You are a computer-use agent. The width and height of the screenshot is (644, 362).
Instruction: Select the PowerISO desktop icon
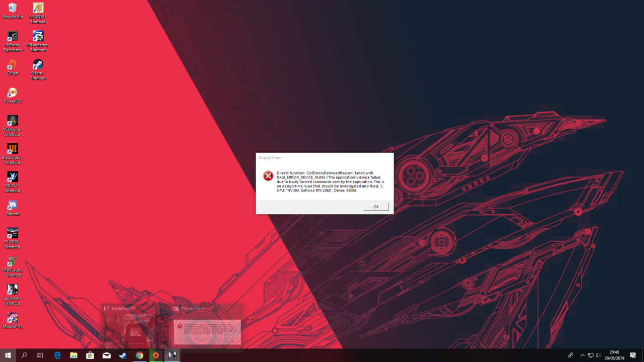13,95
